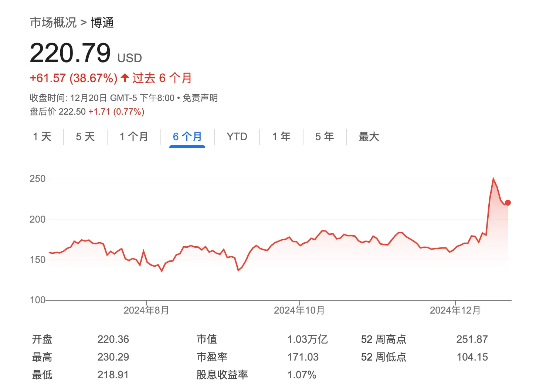Screen dimensions: 536x392
Task: Click the 过去 6 个月 label
Action: pos(162,78)
